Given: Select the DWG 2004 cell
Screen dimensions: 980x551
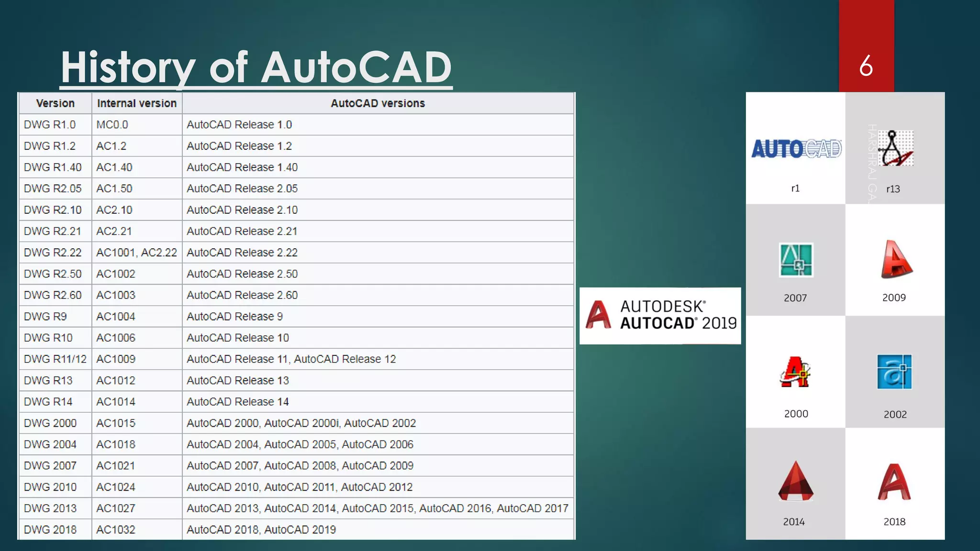Looking at the screenshot, I should click(55, 444).
